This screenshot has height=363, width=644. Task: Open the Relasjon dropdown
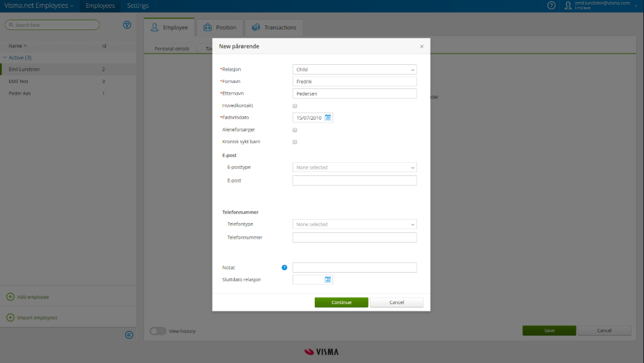[x=355, y=69]
